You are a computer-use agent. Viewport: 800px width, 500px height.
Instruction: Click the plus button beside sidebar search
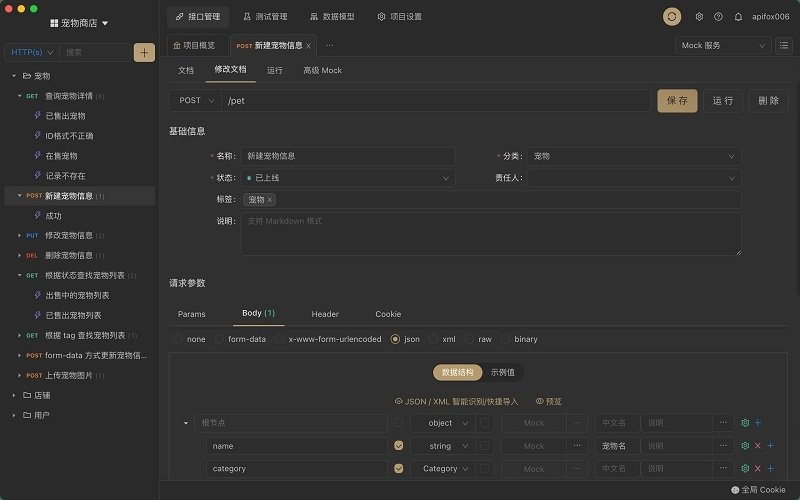[144, 52]
